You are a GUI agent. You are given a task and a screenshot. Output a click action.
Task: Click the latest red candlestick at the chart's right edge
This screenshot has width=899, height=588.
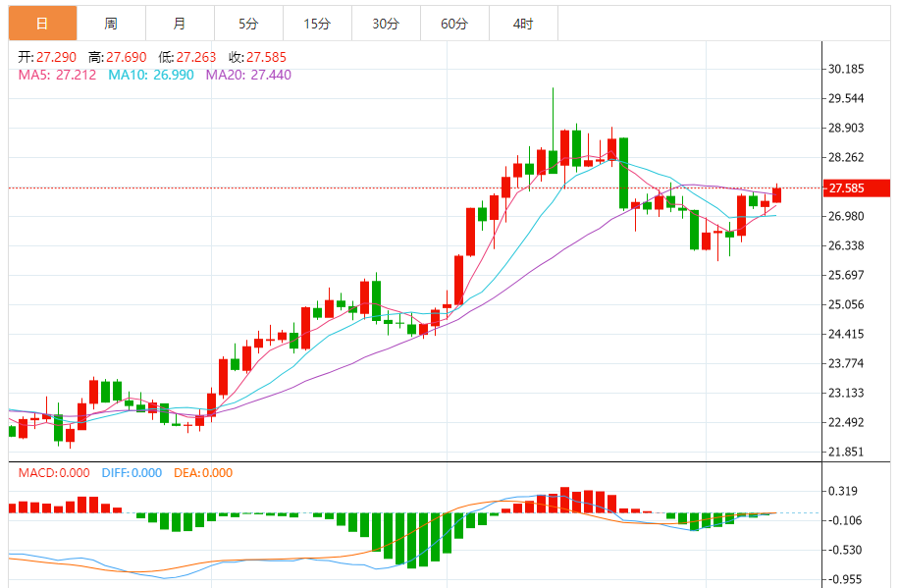(777, 194)
